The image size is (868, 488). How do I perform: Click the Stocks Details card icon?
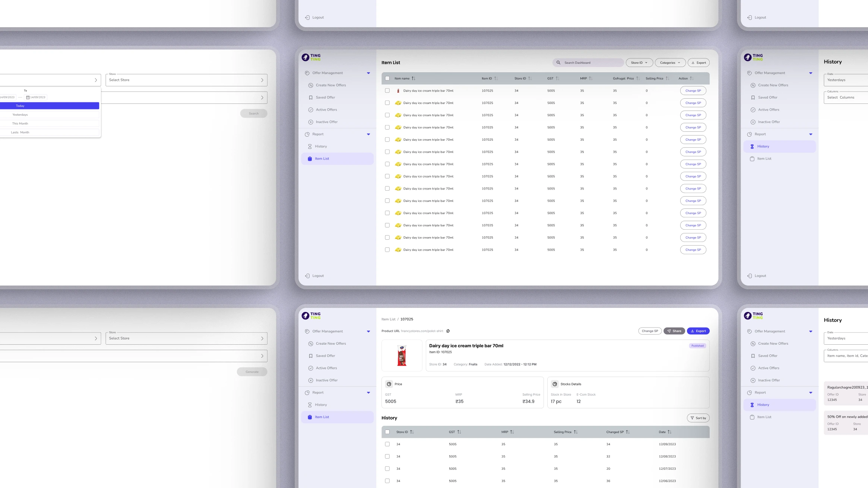(555, 384)
